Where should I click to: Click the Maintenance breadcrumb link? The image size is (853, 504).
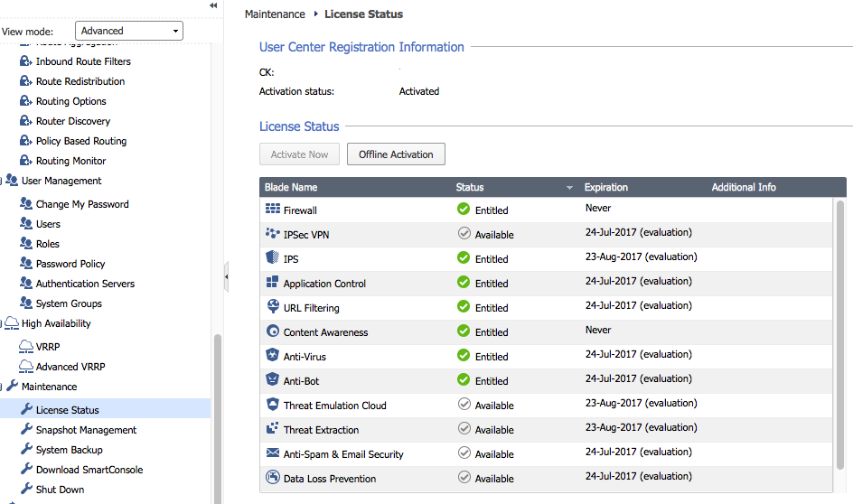[275, 14]
